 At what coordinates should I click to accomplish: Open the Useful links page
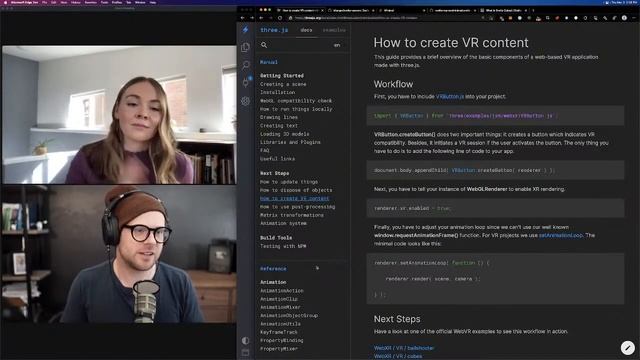[x=277, y=159]
